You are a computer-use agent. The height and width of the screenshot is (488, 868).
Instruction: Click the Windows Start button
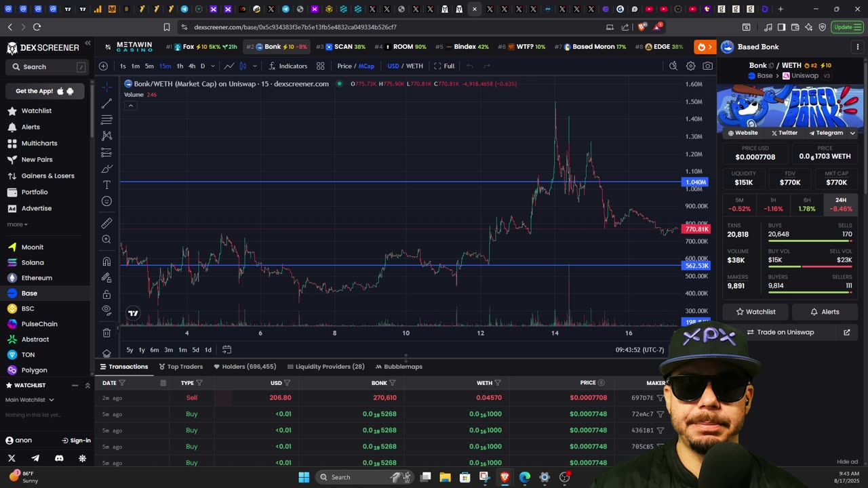click(304, 477)
